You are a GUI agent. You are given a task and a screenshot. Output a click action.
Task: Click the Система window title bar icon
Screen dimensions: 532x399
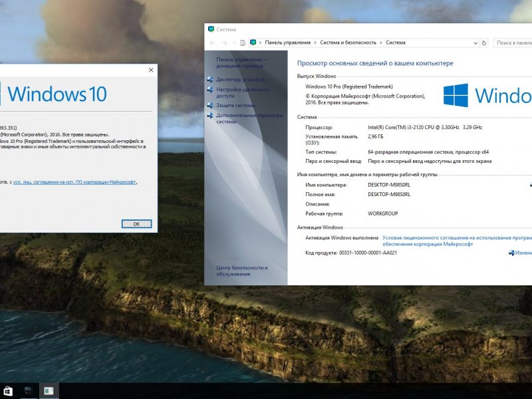tap(211, 29)
